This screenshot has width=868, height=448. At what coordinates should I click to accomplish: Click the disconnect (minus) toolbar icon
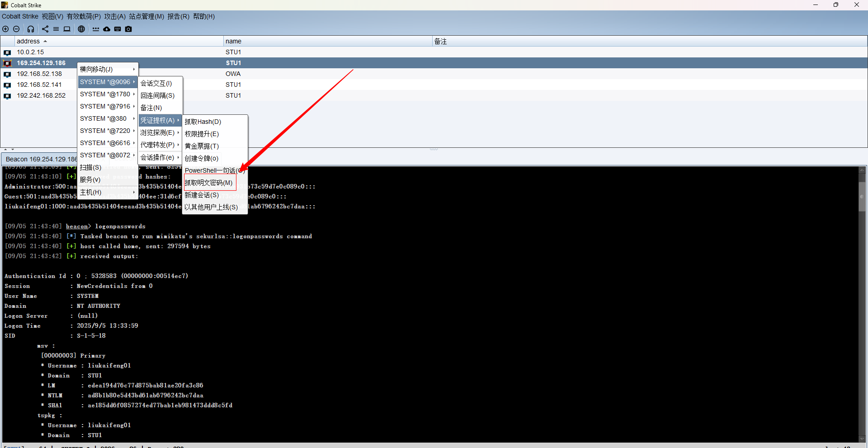point(16,29)
